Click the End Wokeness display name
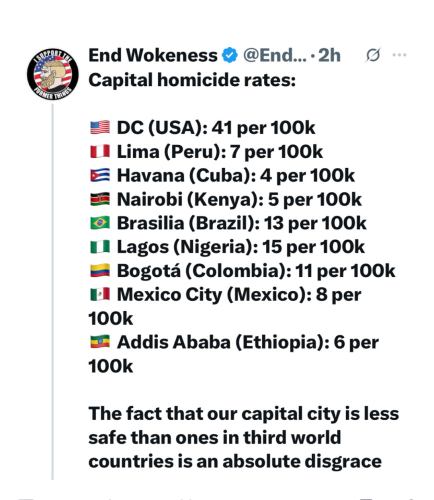This screenshot has height=500, width=434. (x=153, y=55)
